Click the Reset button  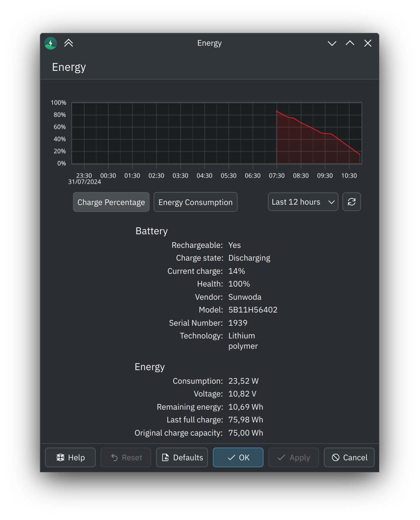[126, 457]
